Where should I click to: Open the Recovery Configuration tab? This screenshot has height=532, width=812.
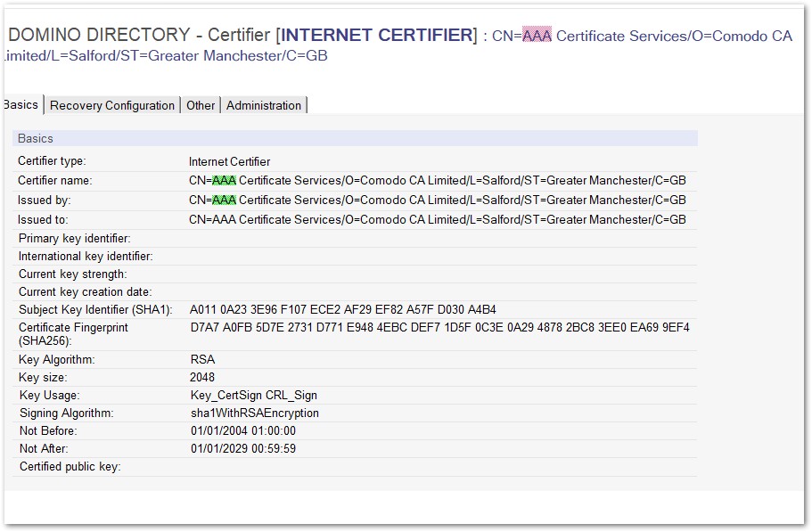point(112,105)
